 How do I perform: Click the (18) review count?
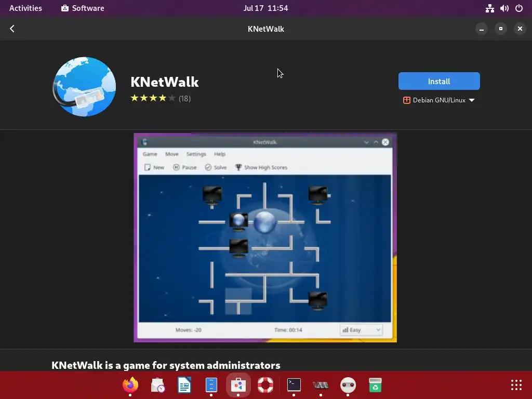click(184, 99)
